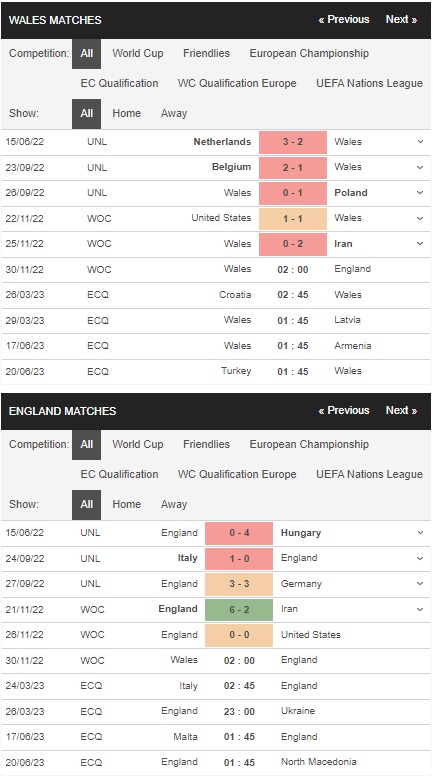Show only Away matches for England

point(174,504)
